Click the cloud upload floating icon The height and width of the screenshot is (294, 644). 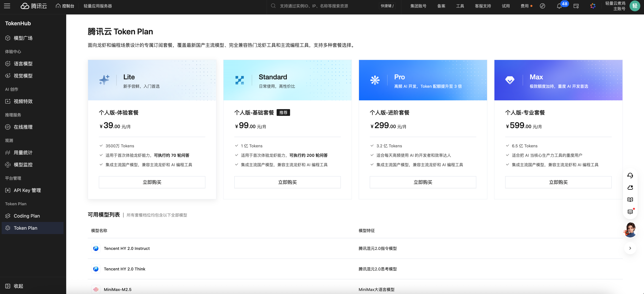(630, 188)
